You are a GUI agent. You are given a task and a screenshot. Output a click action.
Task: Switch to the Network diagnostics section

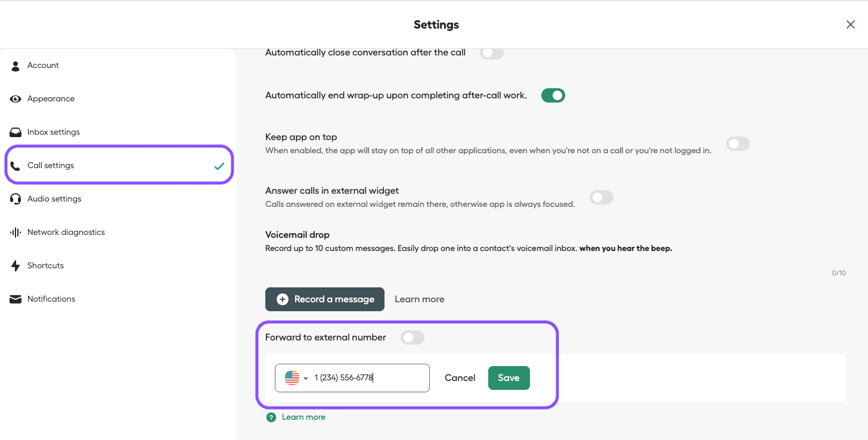(66, 232)
